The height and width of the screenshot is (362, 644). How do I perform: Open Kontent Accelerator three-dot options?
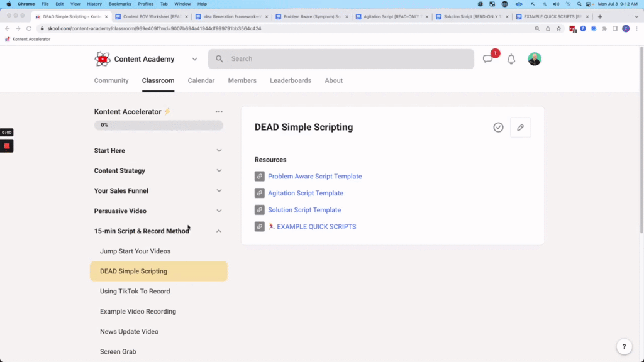click(x=219, y=112)
